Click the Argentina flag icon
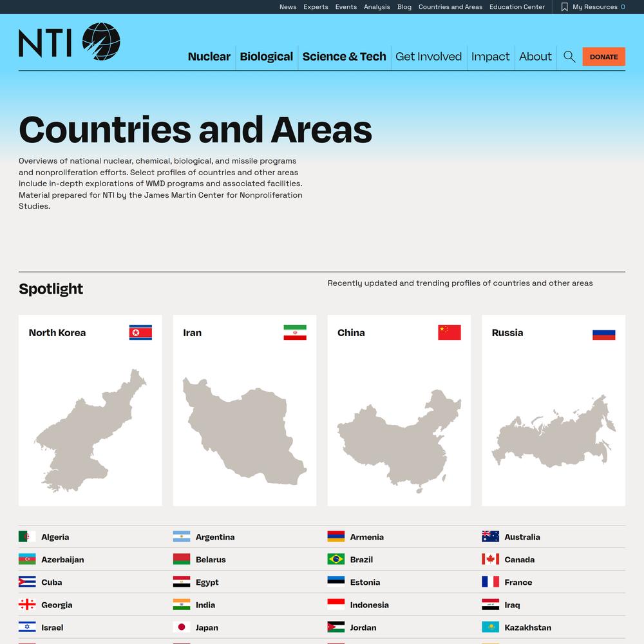This screenshot has width=644, height=644. pyautogui.click(x=182, y=536)
